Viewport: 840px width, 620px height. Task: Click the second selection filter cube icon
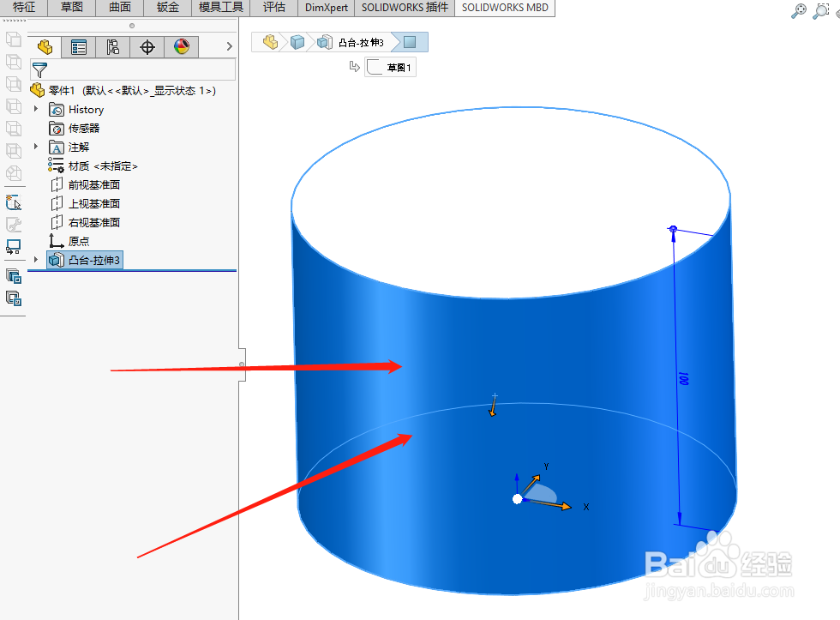(x=14, y=62)
